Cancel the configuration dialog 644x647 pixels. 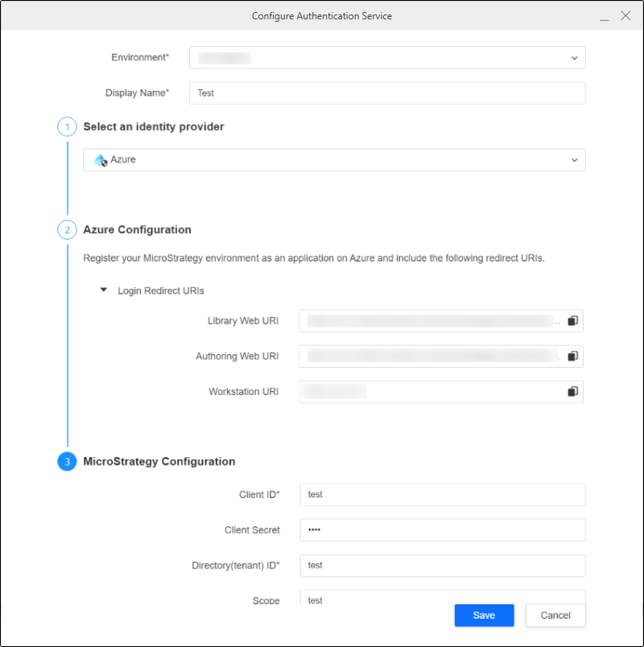tap(555, 616)
